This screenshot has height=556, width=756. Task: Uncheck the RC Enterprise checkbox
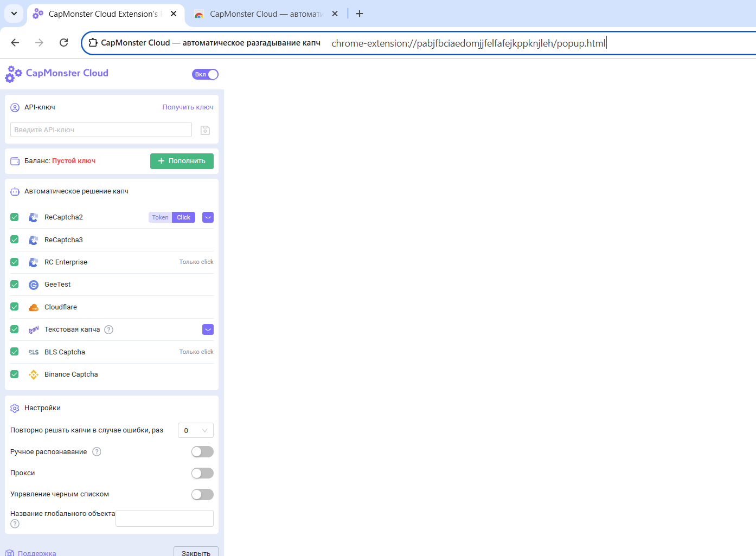[15, 262]
